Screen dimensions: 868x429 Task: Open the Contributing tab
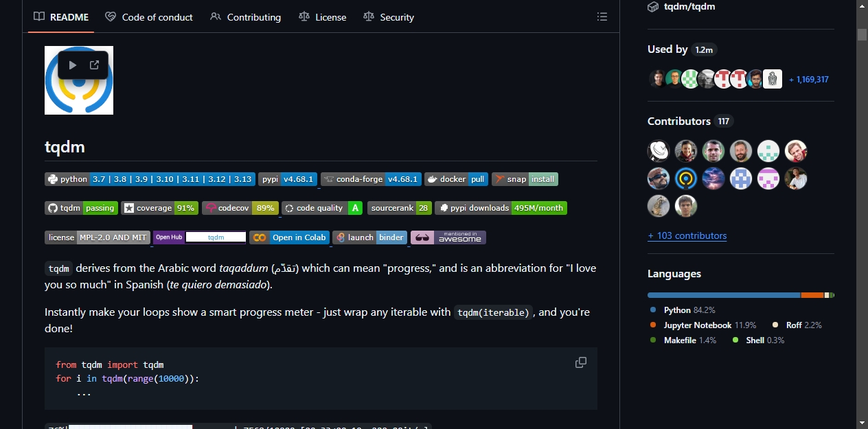coord(245,17)
